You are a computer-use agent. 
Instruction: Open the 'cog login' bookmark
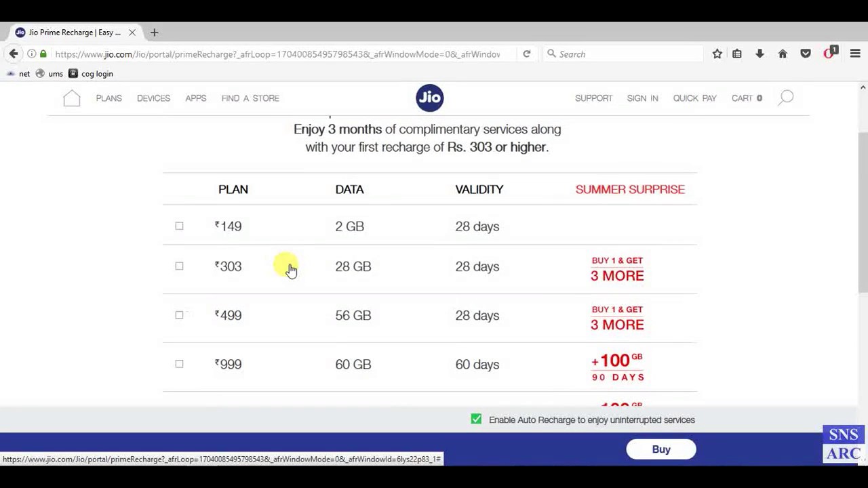click(x=91, y=73)
